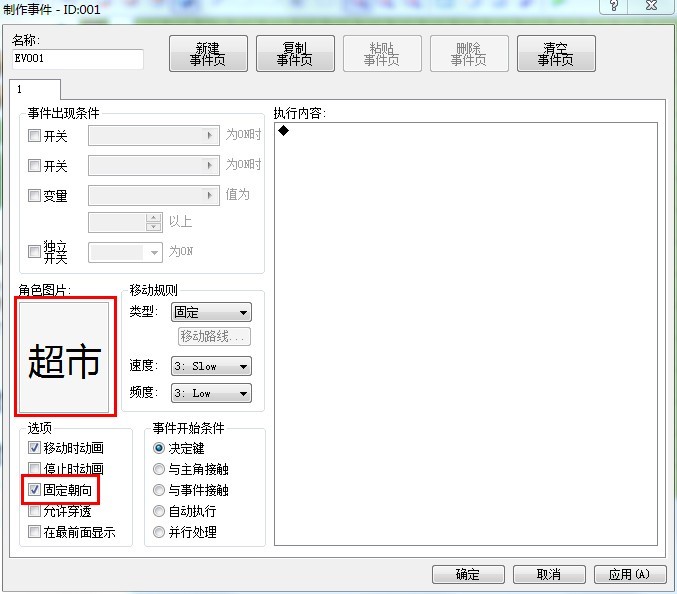This screenshot has width=677, height=594.
Task: Toggle the 移动时动画 checkbox
Action: (34, 448)
